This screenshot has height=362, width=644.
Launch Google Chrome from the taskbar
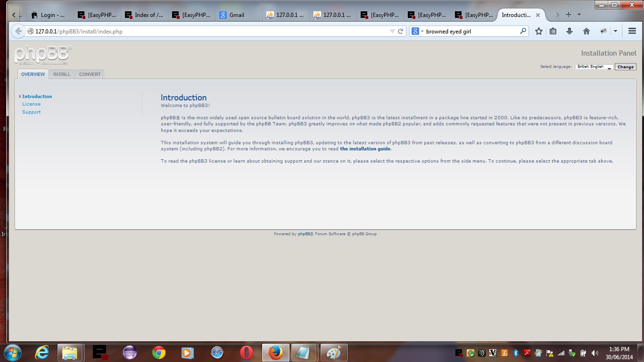[159, 352]
